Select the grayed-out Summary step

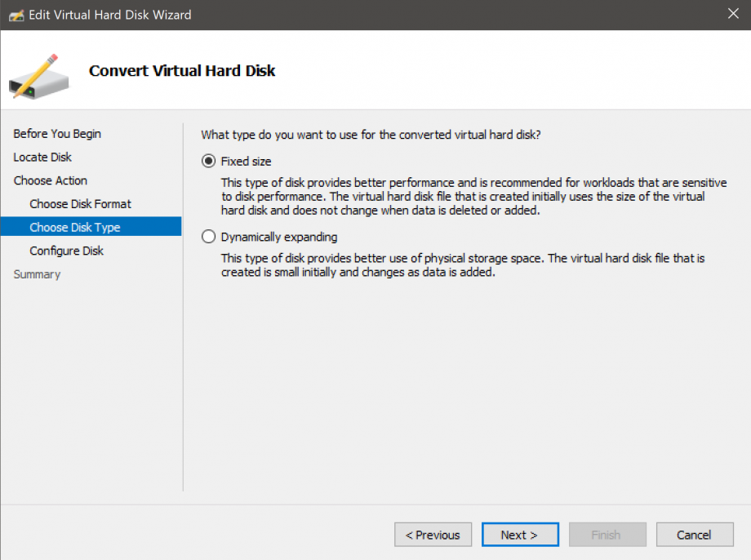coord(37,273)
